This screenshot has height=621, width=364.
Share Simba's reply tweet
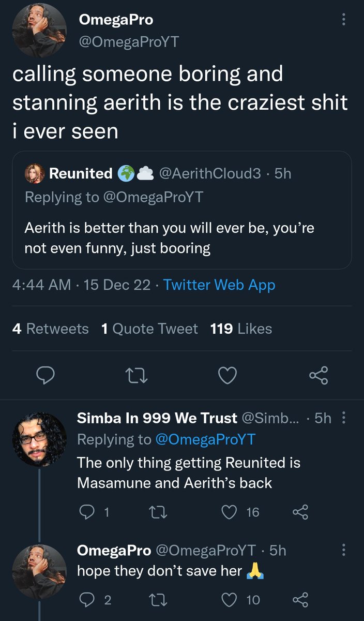300,512
